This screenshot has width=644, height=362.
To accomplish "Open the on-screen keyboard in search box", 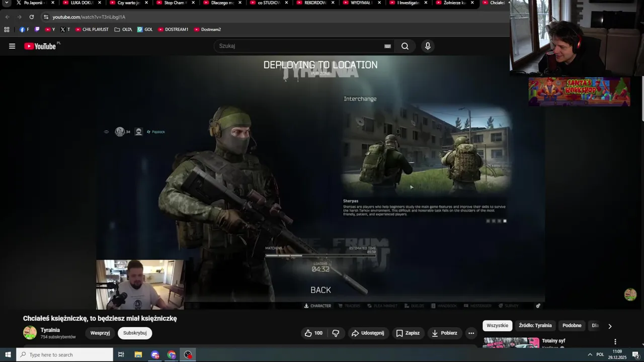I will pyautogui.click(x=387, y=46).
